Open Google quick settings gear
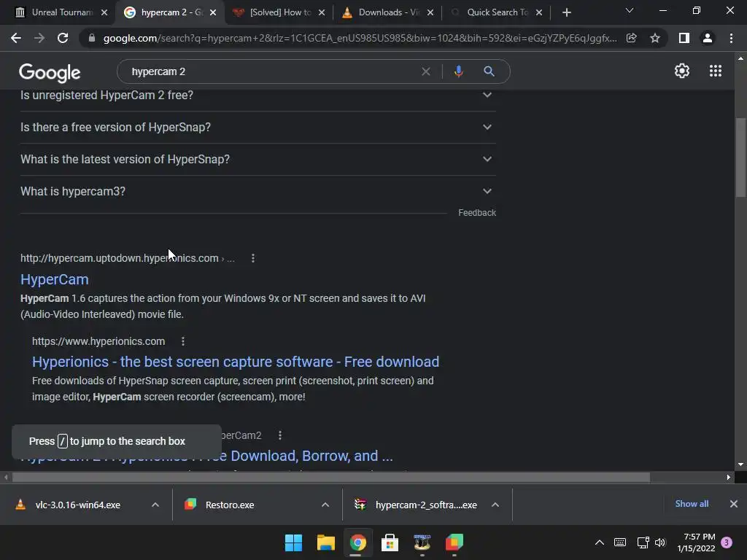This screenshot has width=747, height=560. tap(682, 71)
